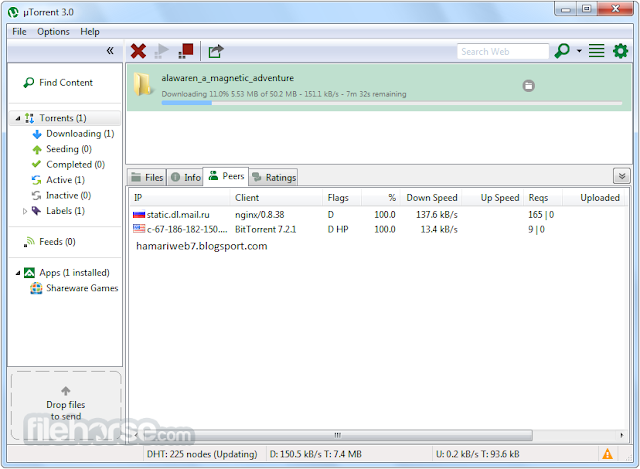640x469 pixels.
Task: Click the Russian flag peer icon
Action: tap(139, 214)
